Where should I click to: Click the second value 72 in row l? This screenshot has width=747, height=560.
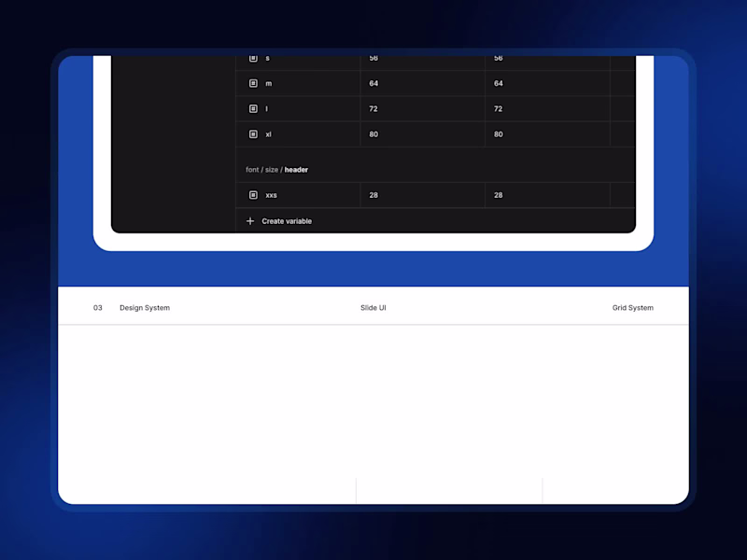pos(499,108)
